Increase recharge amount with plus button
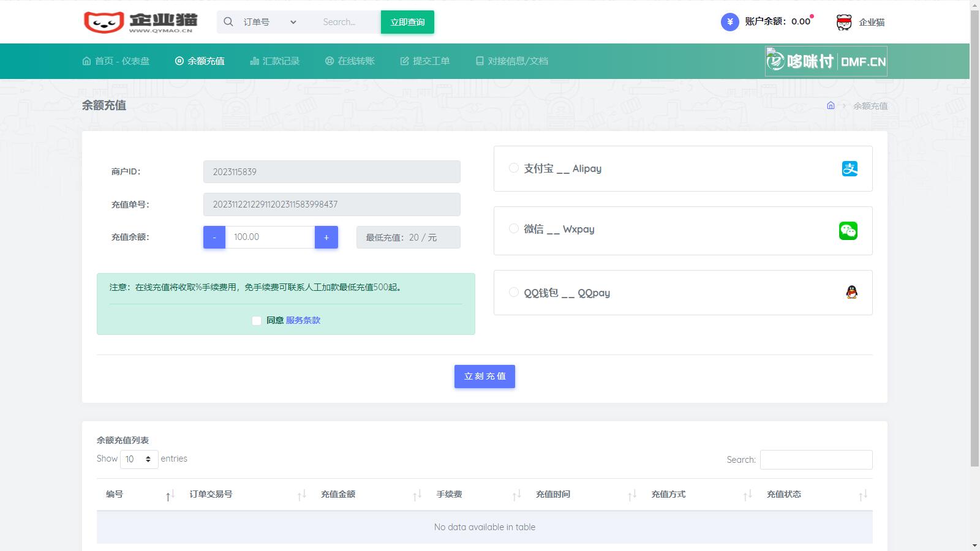The height and width of the screenshot is (551, 980). (326, 238)
